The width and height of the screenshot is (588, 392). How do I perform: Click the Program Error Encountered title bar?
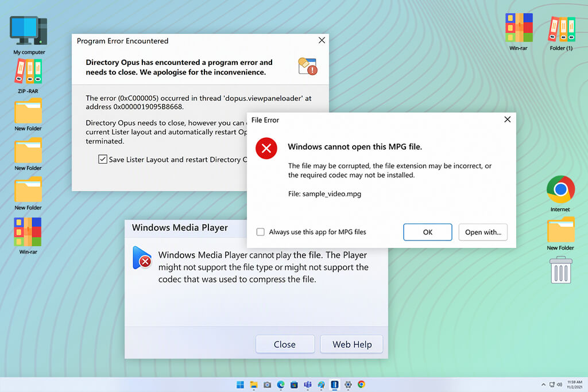[123, 41]
